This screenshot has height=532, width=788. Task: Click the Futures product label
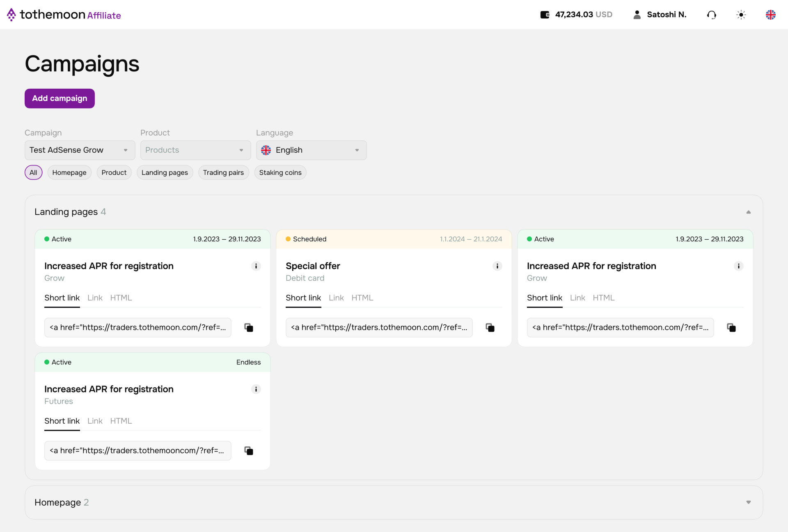pyautogui.click(x=59, y=401)
